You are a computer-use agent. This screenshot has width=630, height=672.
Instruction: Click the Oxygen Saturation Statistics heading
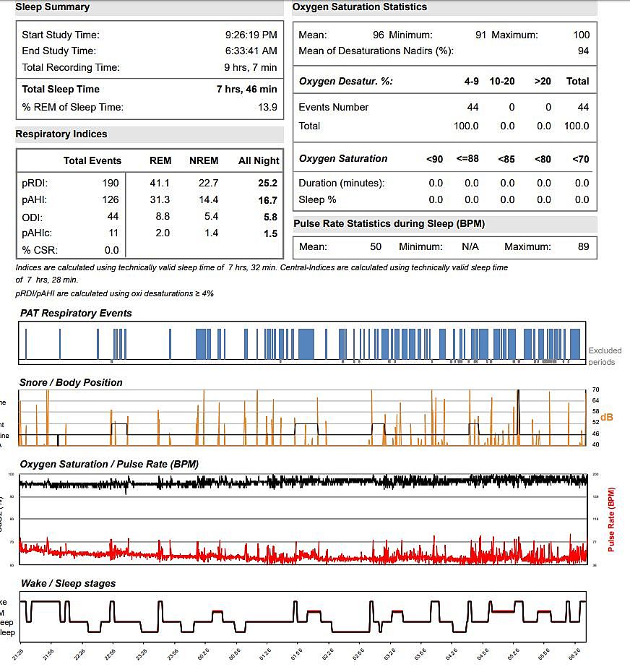pyautogui.click(x=360, y=7)
